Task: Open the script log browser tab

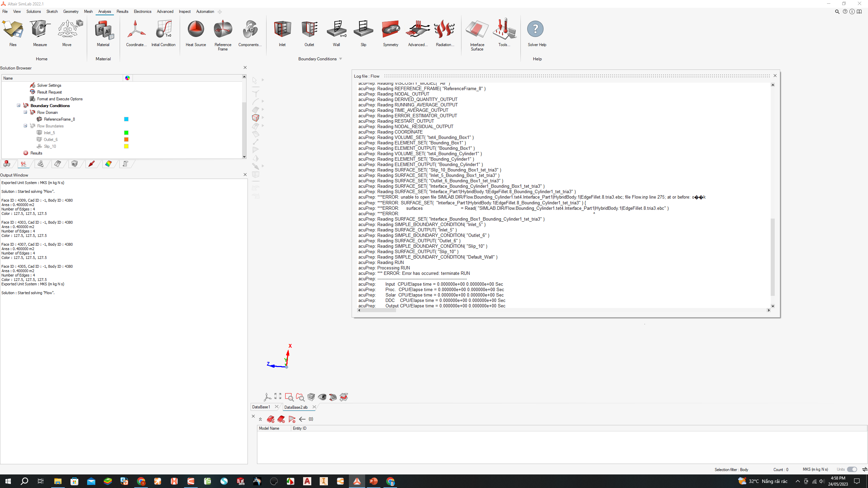Action: [125, 164]
